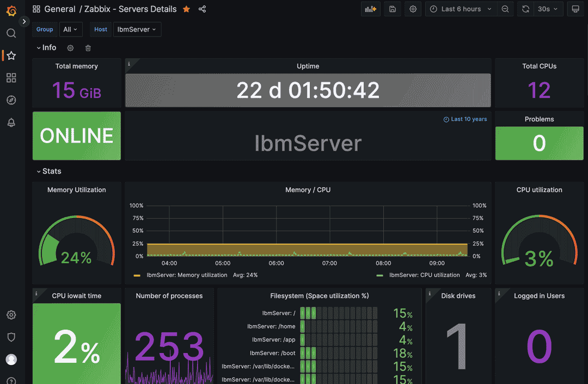The height and width of the screenshot is (384, 588).
Task: Open Server Admin shield icon
Action: pyautogui.click(x=11, y=337)
